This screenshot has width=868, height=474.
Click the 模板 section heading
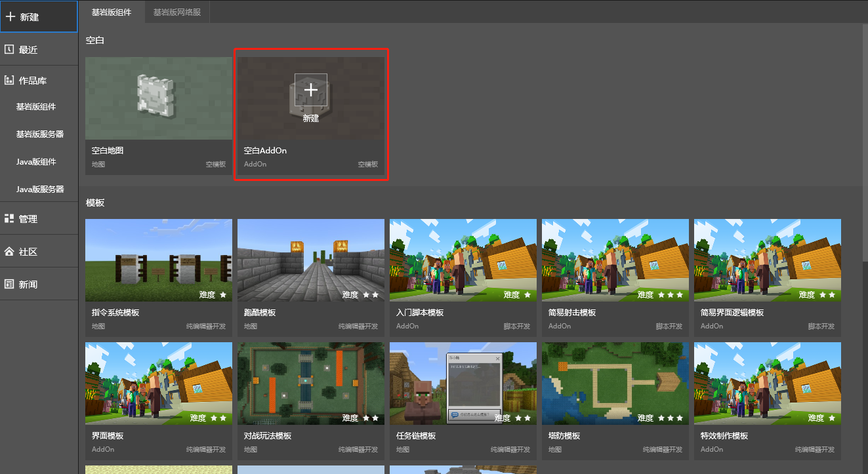pos(95,203)
